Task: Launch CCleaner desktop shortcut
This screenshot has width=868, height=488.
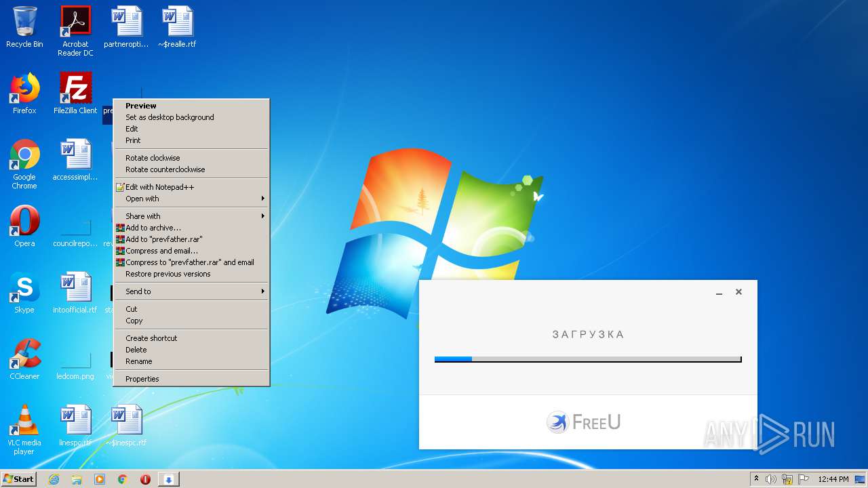Action: 24,359
